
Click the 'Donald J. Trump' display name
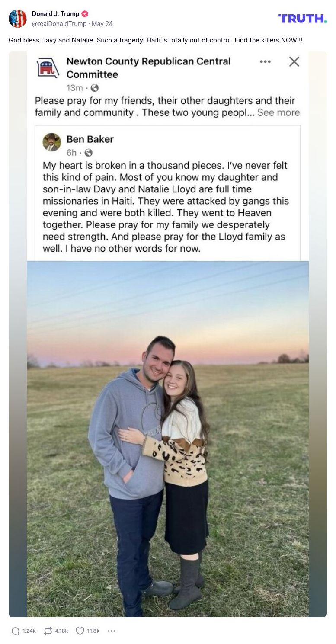pos(55,14)
